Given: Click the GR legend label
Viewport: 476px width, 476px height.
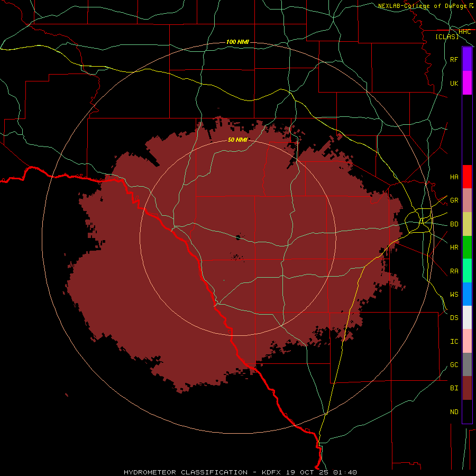Looking at the screenshot, I should [454, 200].
